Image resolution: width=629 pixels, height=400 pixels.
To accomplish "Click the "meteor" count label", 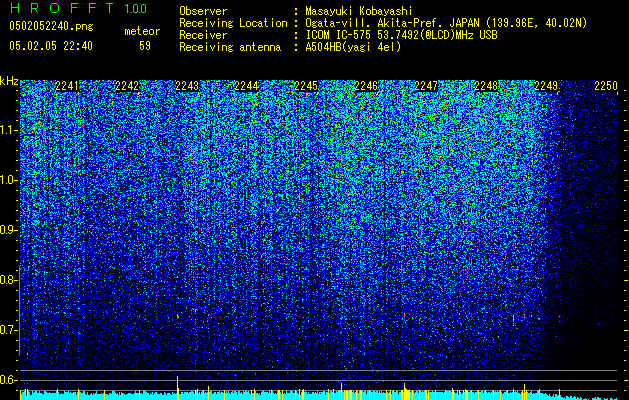I will 142,31.
